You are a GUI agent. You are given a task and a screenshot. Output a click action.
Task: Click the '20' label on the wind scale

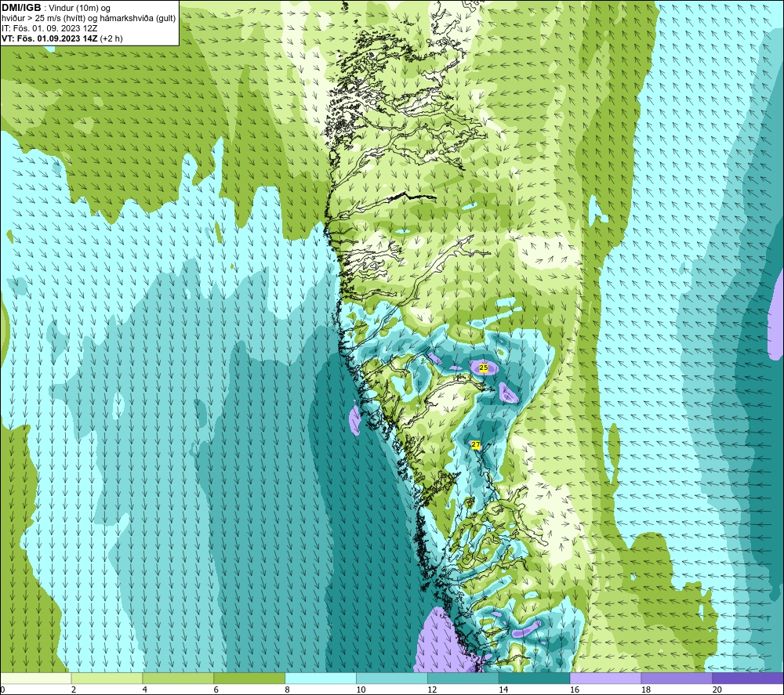(717, 690)
